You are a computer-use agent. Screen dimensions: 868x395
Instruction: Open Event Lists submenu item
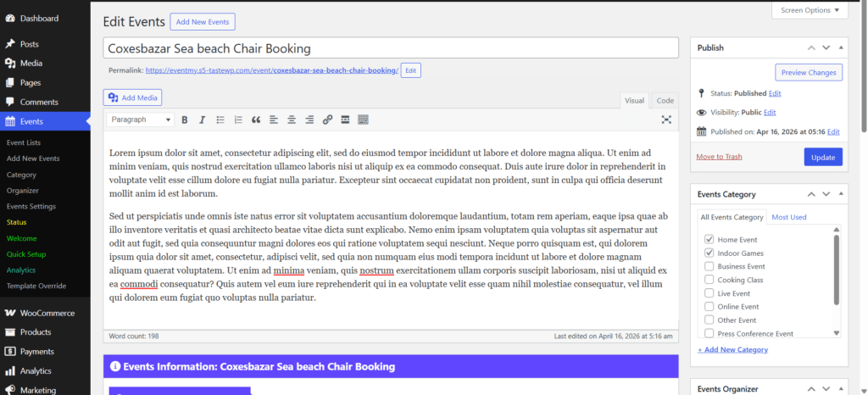pos(24,142)
